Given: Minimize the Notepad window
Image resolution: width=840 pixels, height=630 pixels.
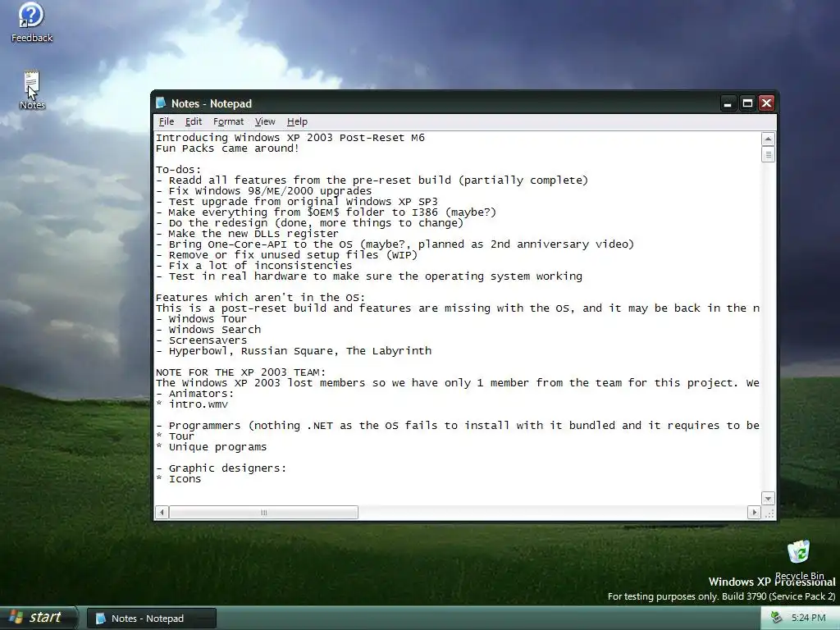Looking at the screenshot, I should coord(728,103).
